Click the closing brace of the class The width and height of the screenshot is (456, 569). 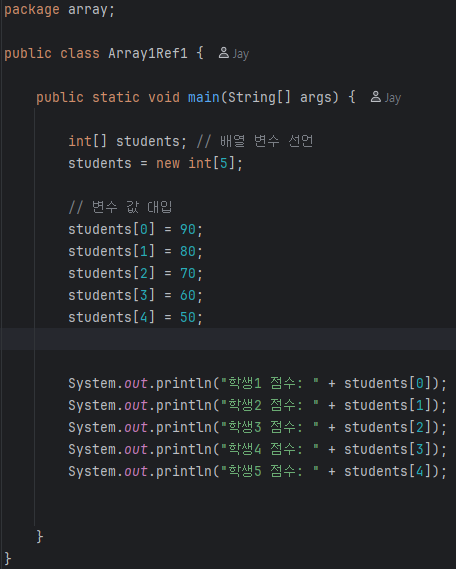[8, 558]
